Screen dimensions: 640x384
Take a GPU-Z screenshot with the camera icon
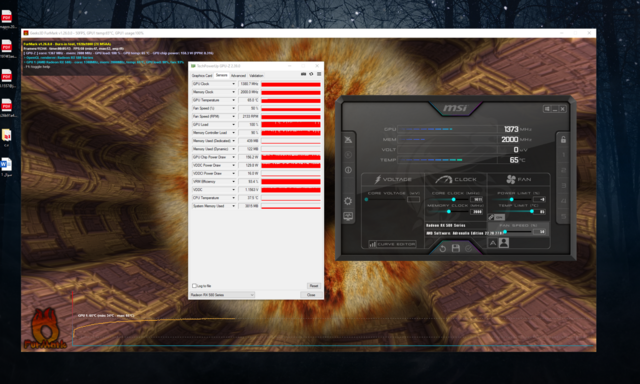click(303, 74)
